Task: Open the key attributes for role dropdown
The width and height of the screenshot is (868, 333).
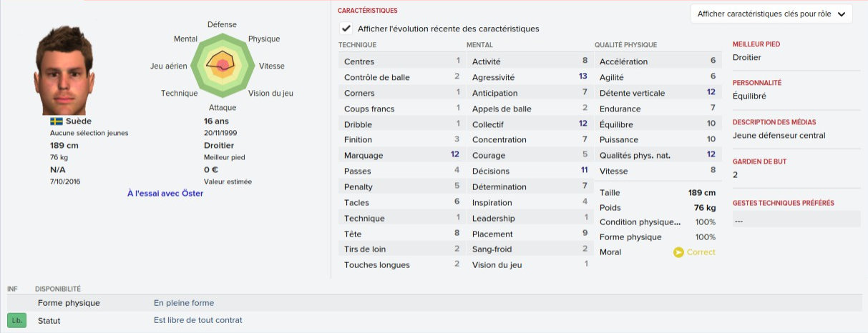Action: [x=771, y=14]
